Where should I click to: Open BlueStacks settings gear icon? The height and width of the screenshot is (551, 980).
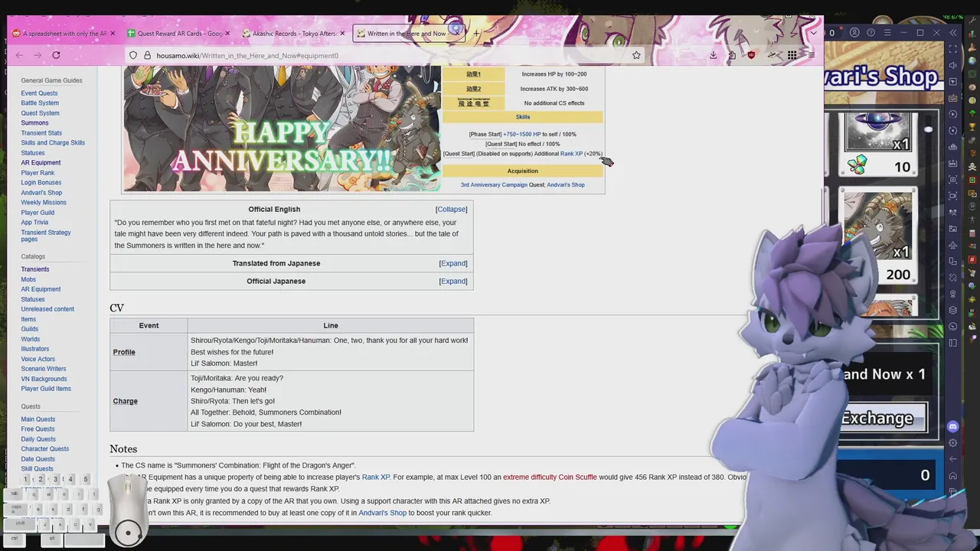pos(953,443)
